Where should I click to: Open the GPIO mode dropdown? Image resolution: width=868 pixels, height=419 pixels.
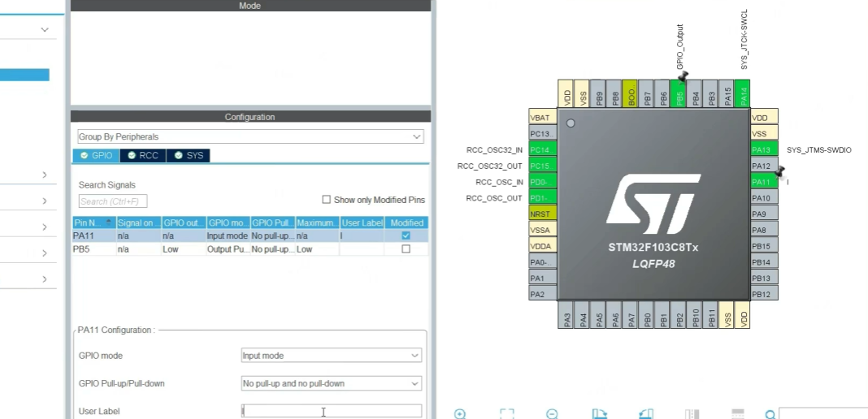332,356
